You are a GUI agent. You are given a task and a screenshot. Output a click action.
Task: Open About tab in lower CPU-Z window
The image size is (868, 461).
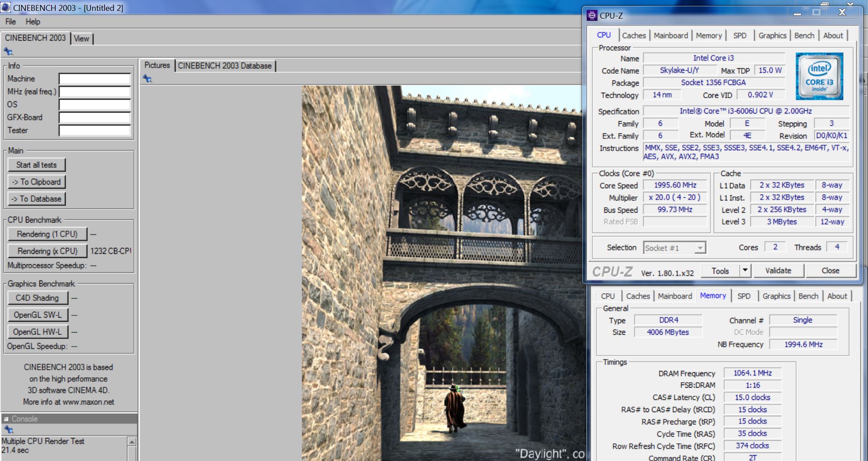(x=837, y=296)
